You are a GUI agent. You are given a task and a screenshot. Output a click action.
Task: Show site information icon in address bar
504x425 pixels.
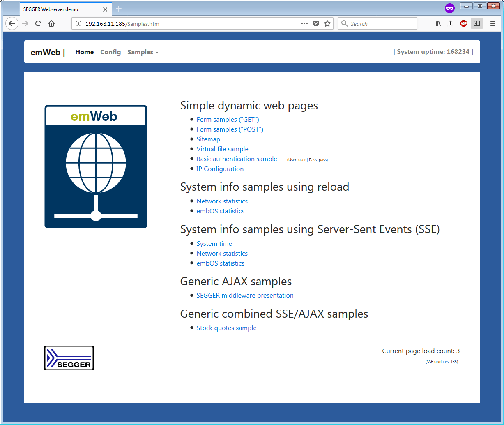click(79, 24)
